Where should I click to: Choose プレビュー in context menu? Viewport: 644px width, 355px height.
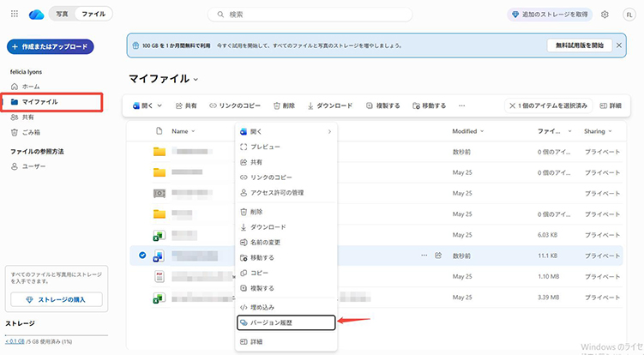pos(286,147)
